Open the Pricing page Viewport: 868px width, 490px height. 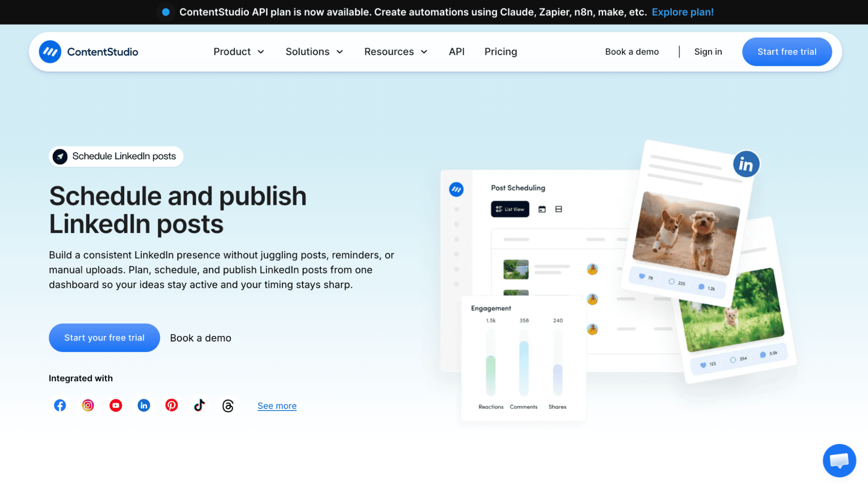click(x=501, y=52)
